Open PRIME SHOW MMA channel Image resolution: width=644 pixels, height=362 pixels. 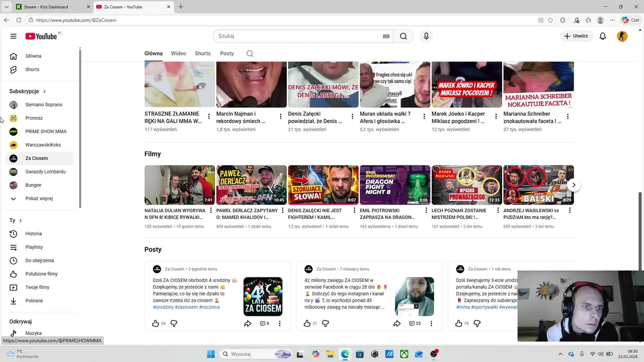click(40, 132)
